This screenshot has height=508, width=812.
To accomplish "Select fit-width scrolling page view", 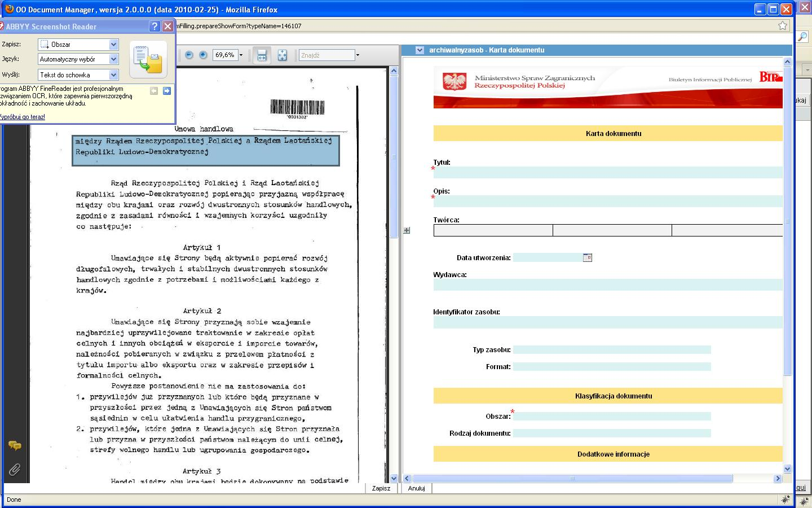I will click(262, 55).
